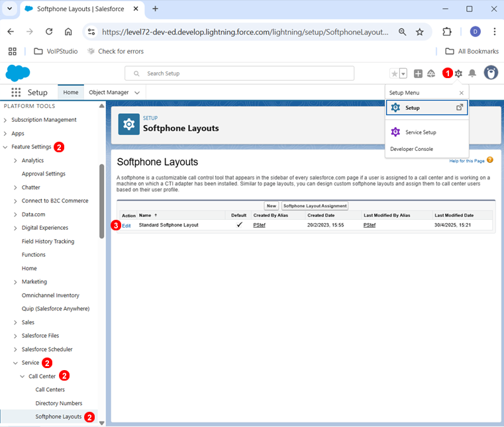Open browser home page icon

[x=68, y=32]
